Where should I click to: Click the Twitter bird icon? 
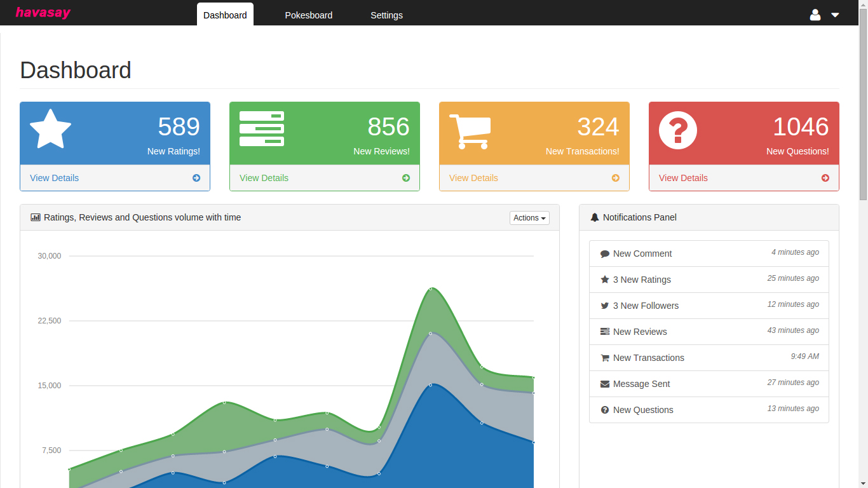[605, 306]
